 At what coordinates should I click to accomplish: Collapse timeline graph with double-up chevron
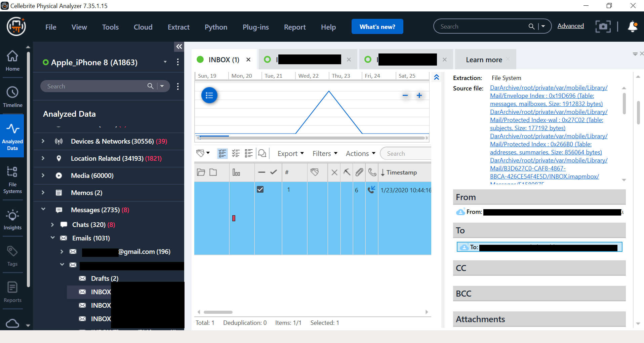tap(436, 77)
